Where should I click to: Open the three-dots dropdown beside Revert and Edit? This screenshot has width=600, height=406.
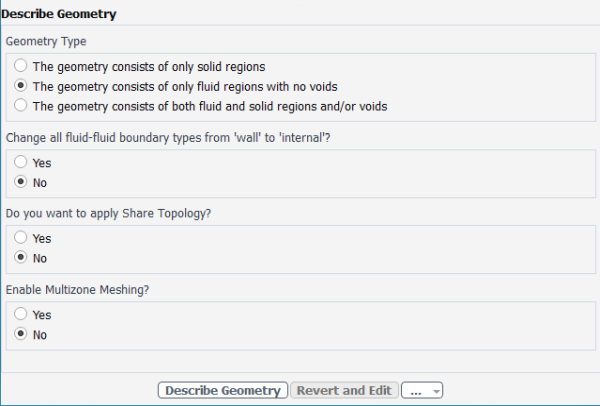(x=424, y=390)
